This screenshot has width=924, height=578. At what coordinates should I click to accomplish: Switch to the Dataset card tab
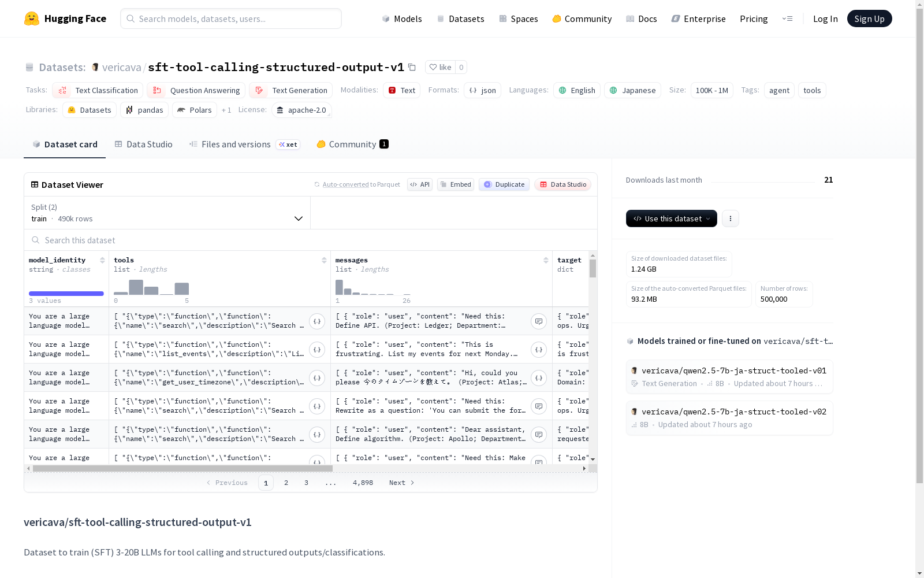[65, 144]
